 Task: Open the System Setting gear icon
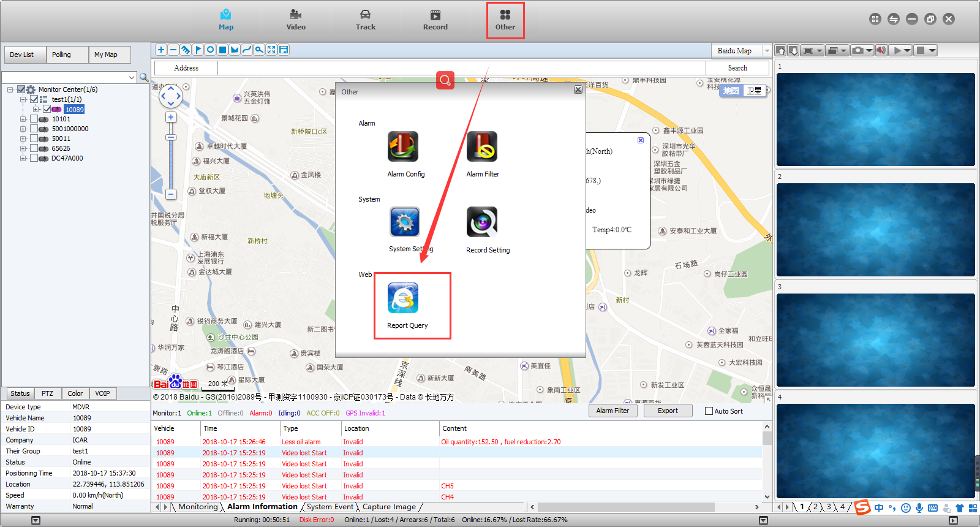405,222
